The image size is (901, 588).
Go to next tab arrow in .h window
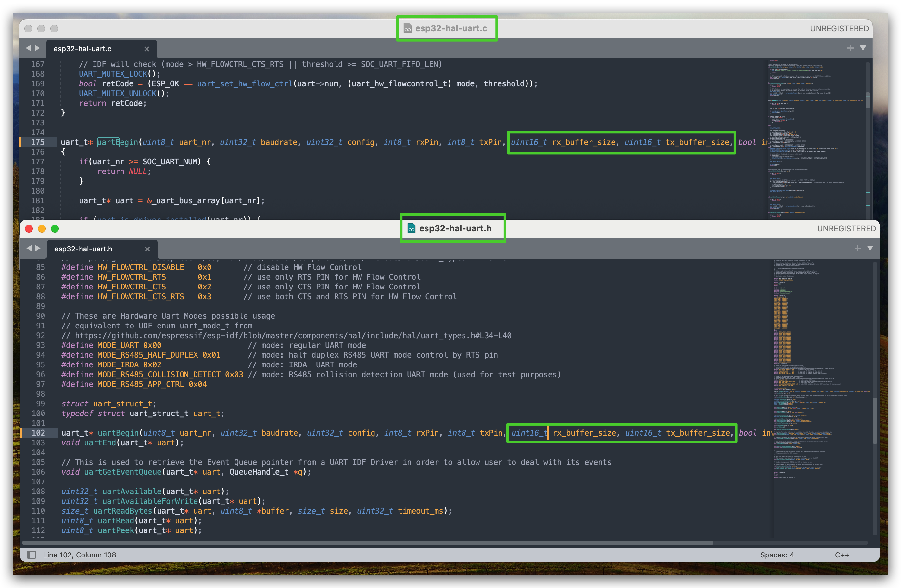[x=38, y=248]
